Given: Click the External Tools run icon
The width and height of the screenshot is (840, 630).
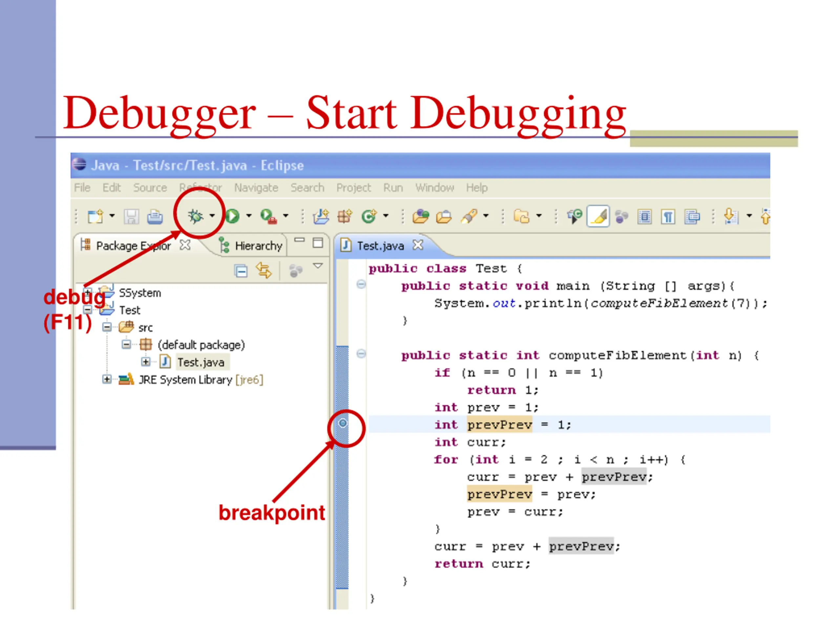Looking at the screenshot, I should click(x=268, y=217).
